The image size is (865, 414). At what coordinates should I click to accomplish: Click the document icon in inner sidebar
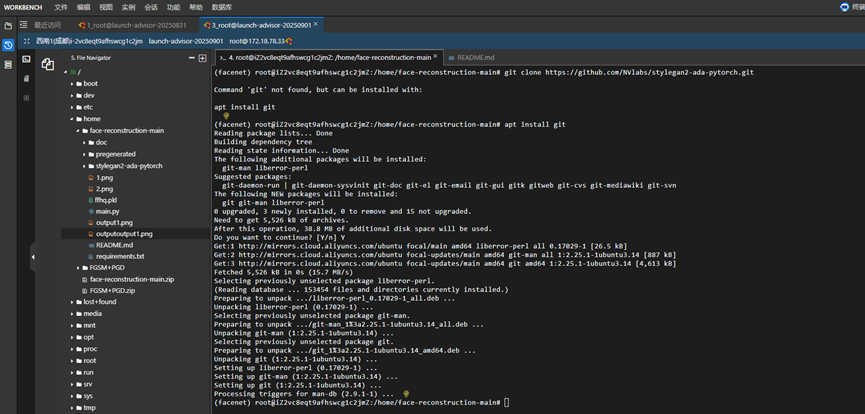click(26, 79)
